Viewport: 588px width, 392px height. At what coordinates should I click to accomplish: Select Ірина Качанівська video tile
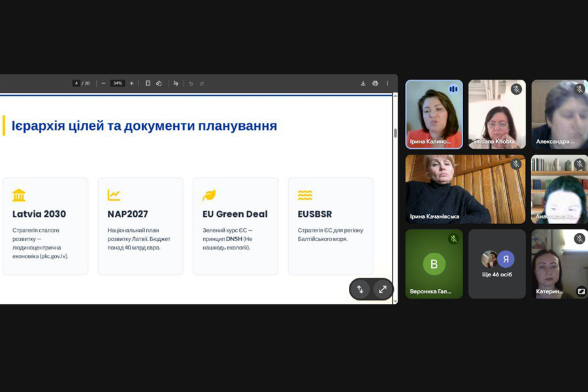click(x=465, y=189)
